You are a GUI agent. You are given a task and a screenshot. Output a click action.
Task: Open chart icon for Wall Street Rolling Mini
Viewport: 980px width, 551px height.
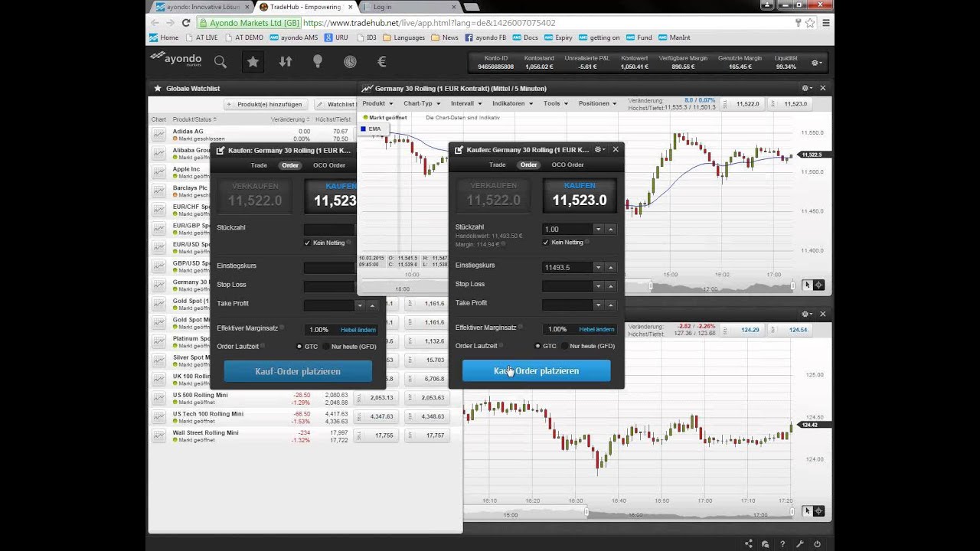[x=158, y=435]
